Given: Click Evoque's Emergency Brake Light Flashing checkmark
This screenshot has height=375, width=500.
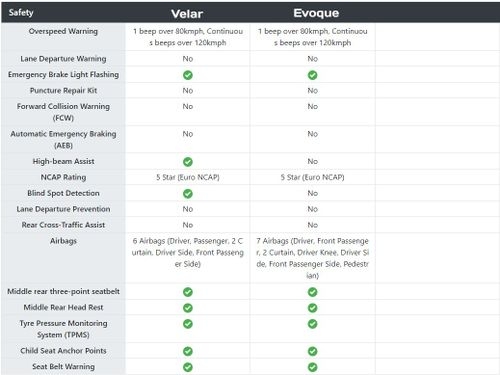Looking at the screenshot, I should point(312,75).
